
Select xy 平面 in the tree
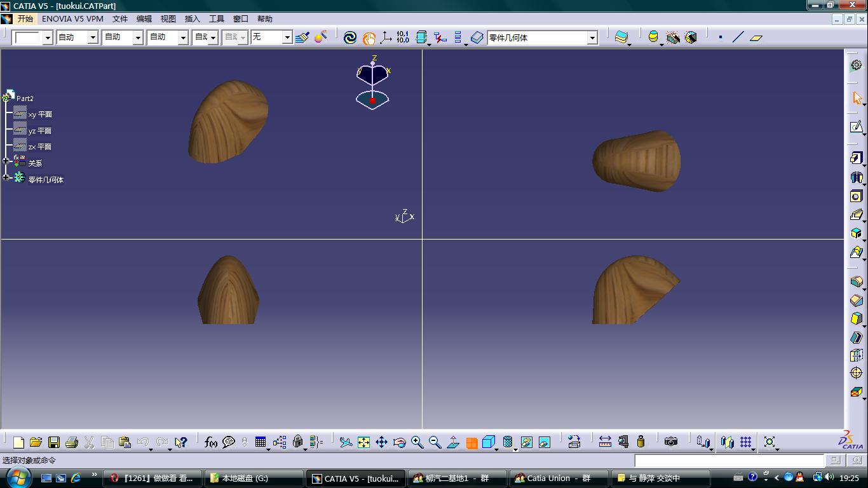point(40,114)
